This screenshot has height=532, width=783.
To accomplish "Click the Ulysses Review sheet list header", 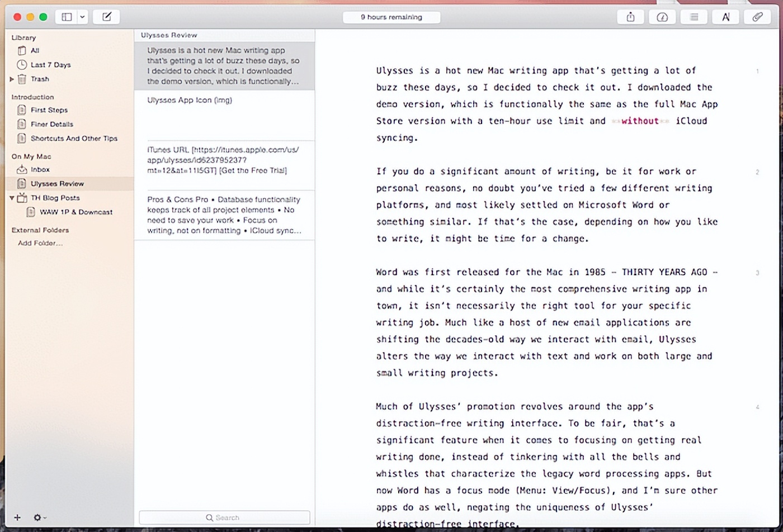I will tap(169, 35).
